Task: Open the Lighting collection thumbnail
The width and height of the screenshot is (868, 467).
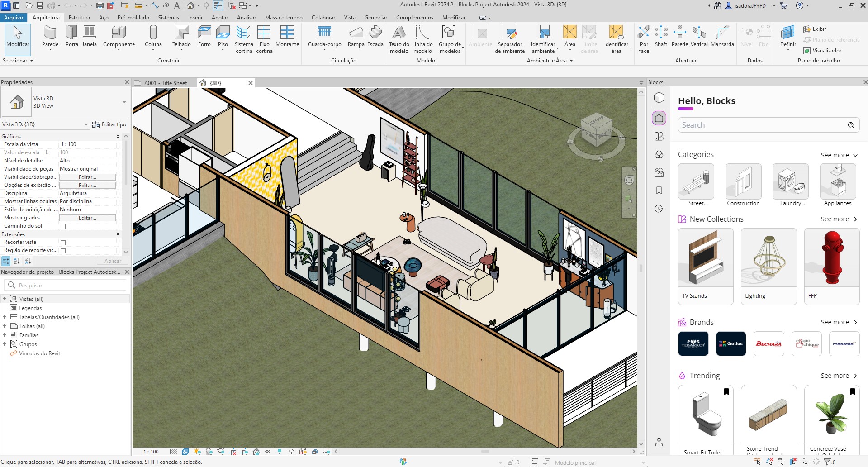Action: point(768,266)
